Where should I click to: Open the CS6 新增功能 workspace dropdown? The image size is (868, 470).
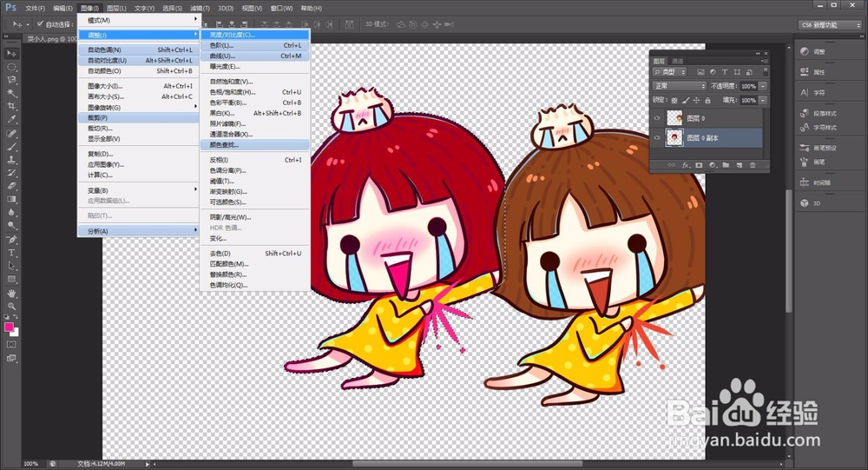click(831, 25)
